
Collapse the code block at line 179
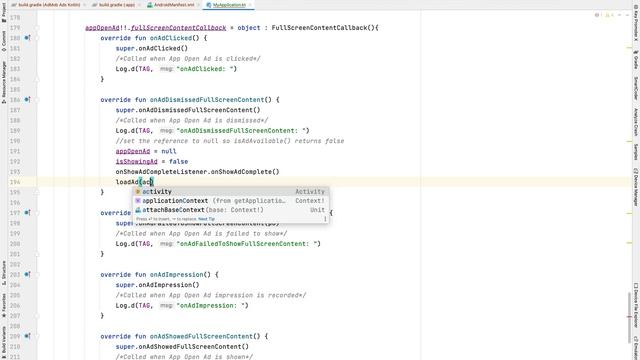37,28
